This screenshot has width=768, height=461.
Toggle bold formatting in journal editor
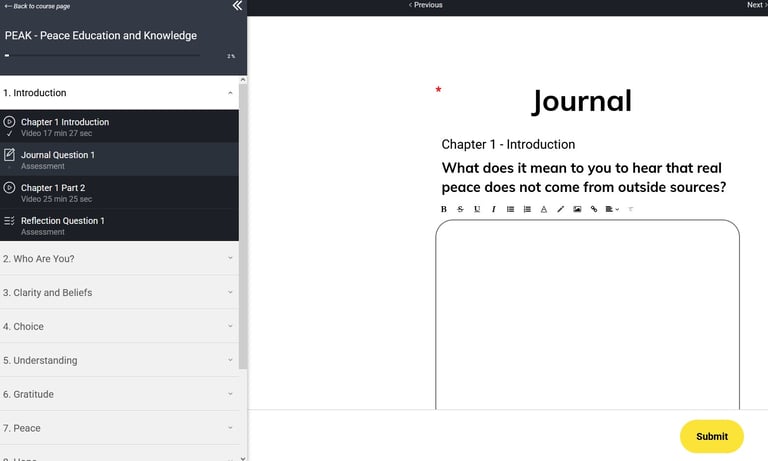444,209
